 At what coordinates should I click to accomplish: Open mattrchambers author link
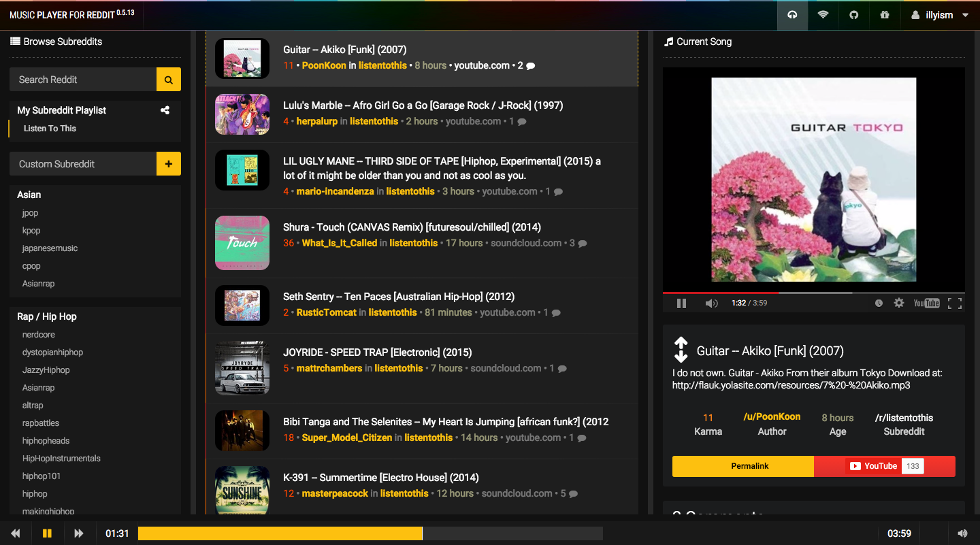coord(329,368)
